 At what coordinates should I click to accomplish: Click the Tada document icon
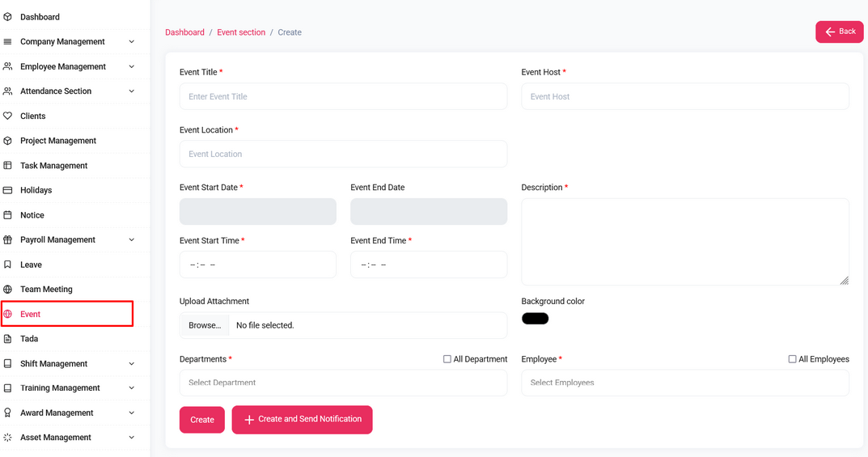click(x=8, y=339)
